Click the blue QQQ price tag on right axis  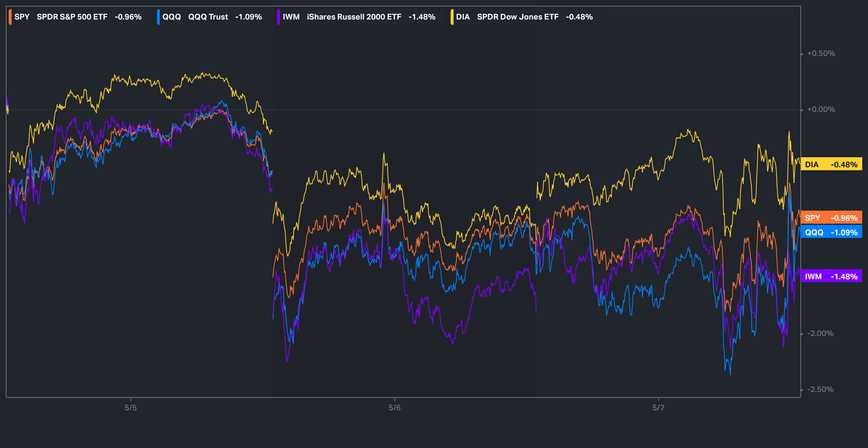point(831,232)
